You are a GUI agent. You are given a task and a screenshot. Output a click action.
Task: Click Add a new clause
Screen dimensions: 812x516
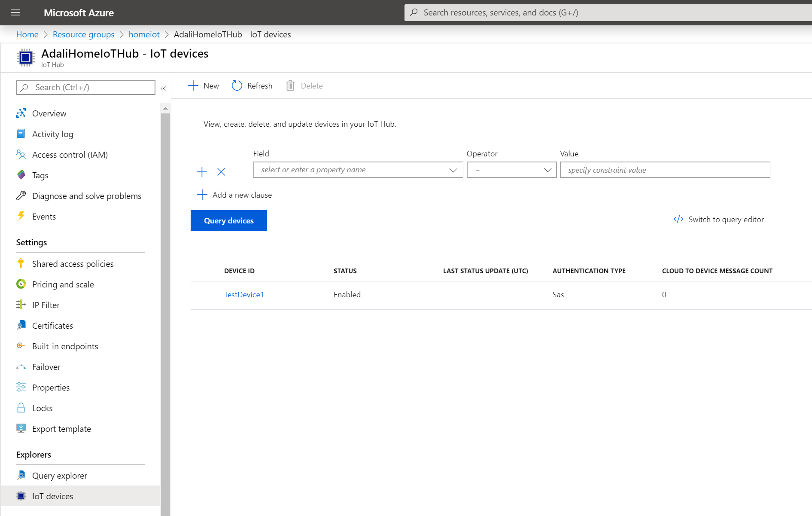(x=242, y=195)
